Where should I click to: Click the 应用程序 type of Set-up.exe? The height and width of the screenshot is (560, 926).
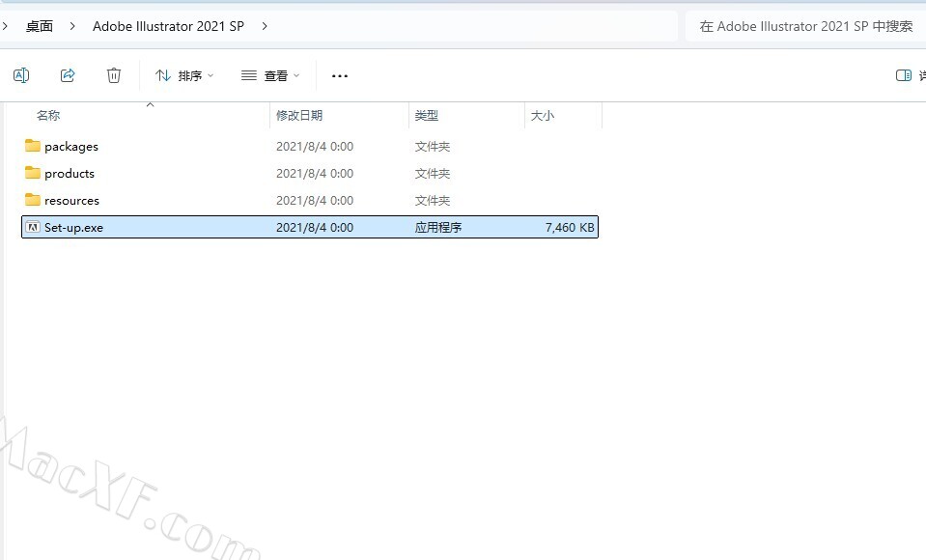coord(438,228)
